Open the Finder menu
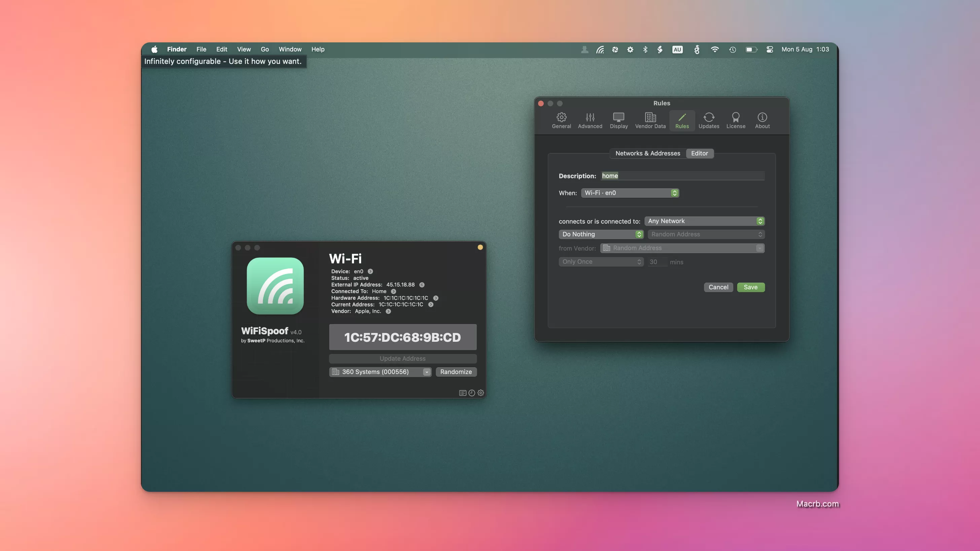 click(x=177, y=49)
